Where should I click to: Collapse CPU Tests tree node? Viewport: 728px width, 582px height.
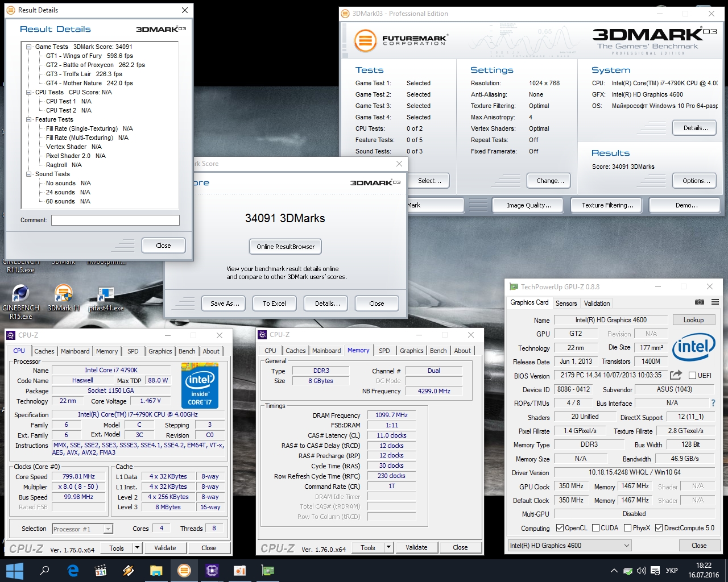coord(28,92)
